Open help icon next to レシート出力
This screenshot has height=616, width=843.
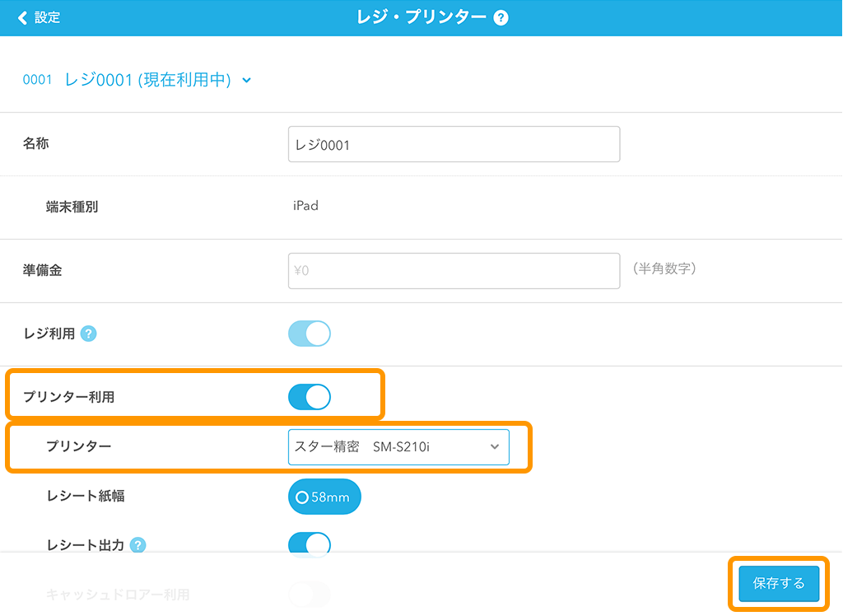tap(138, 545)
